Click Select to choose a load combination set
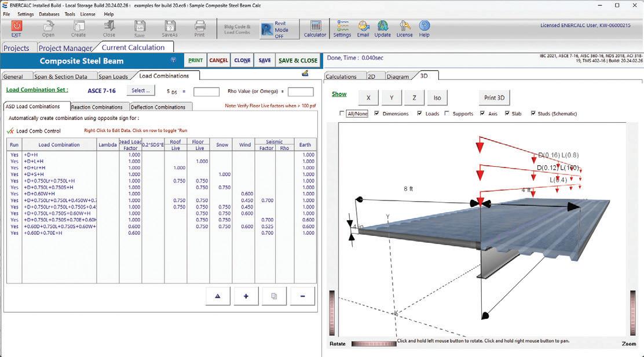The image size is (644, 357). (141, 91)
